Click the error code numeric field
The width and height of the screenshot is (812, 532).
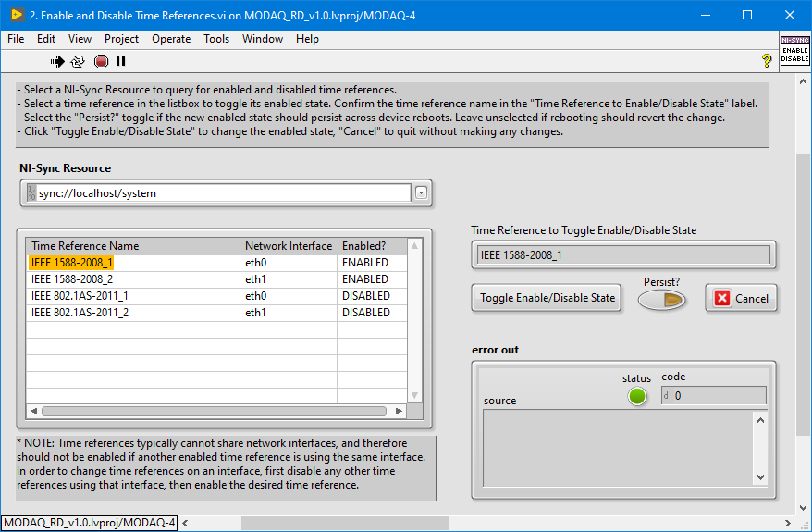(714, 396)
